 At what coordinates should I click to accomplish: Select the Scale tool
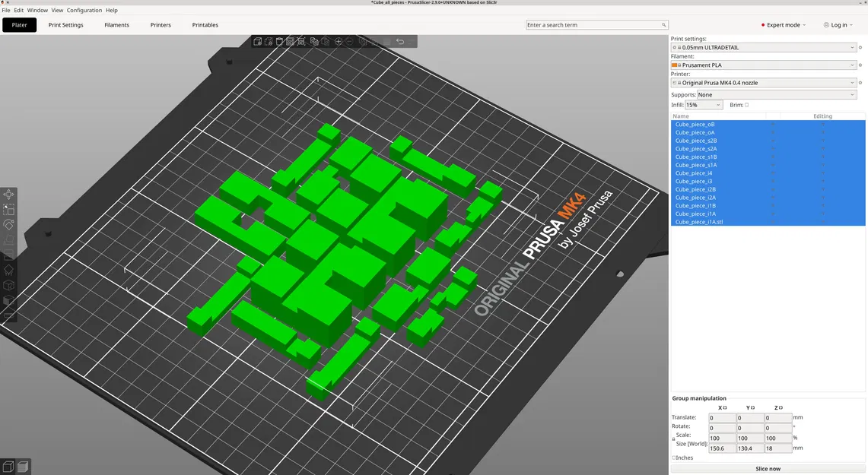8,211
